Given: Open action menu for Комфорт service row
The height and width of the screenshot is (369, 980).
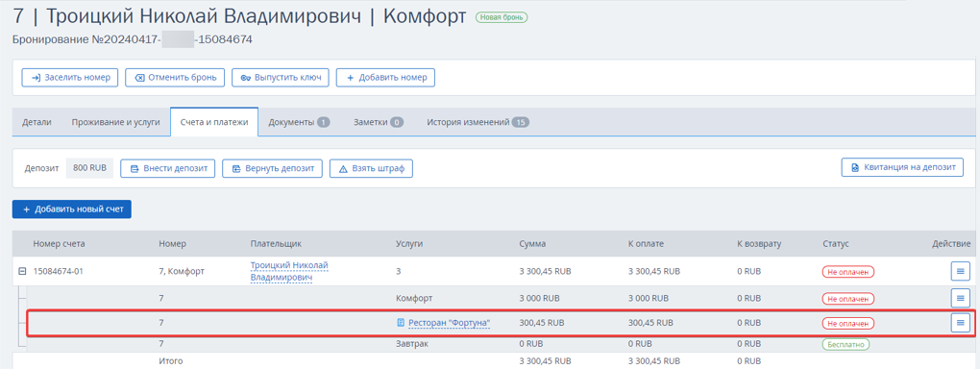Looking at the screenshot, I should [x=960, y=298].
